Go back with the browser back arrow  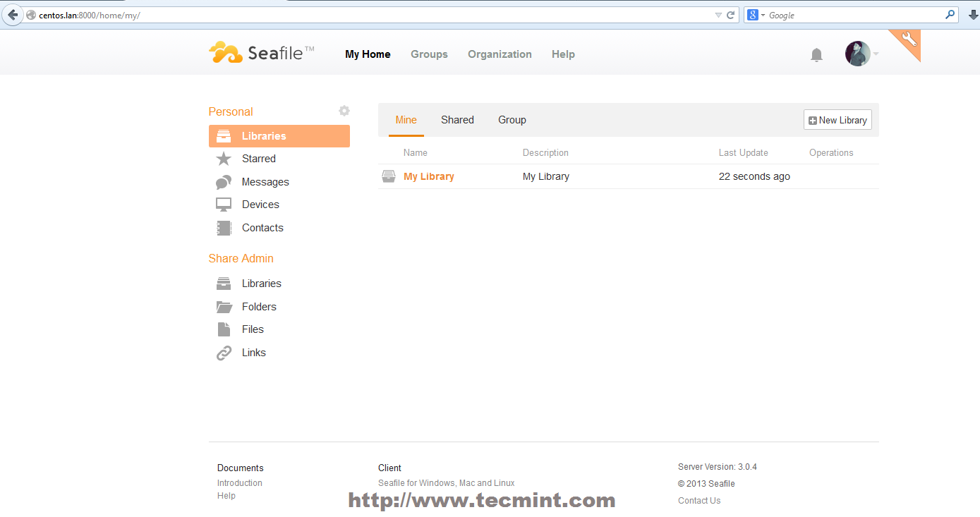point(12,15)
